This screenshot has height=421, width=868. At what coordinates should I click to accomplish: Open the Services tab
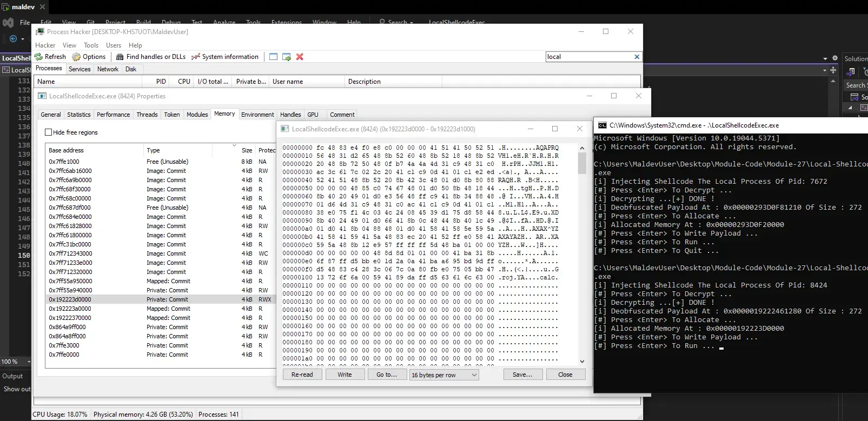coord(79,69)
